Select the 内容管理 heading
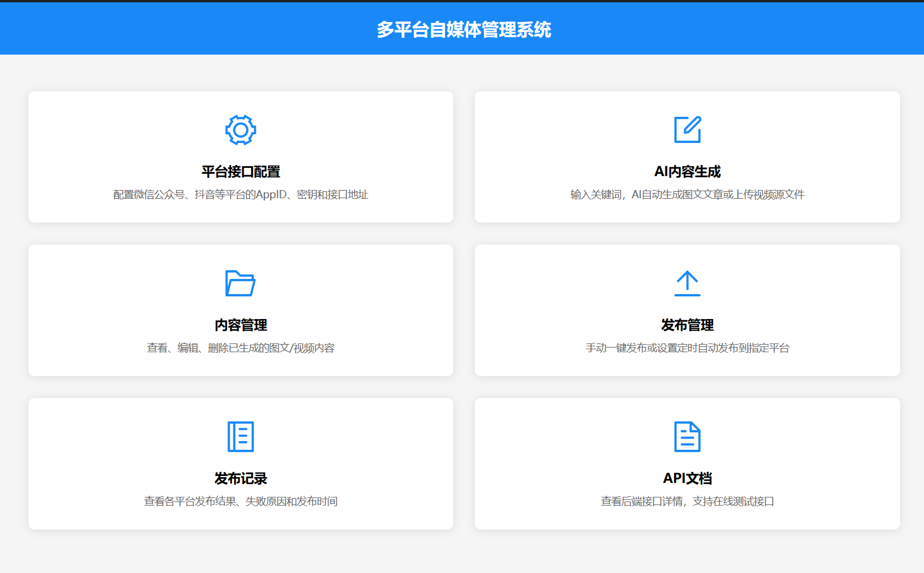This screenshot has height=573, width=924. [x=241, y=325]
